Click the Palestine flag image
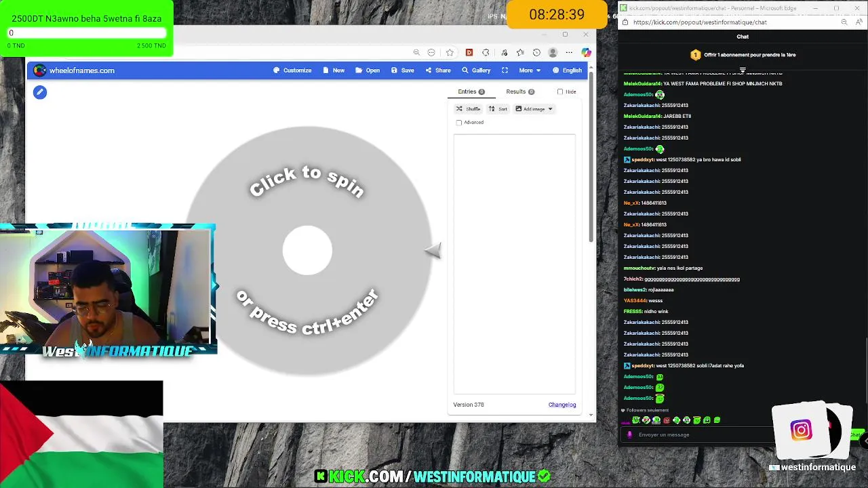868x488 pixels. [x=81, y=434]
